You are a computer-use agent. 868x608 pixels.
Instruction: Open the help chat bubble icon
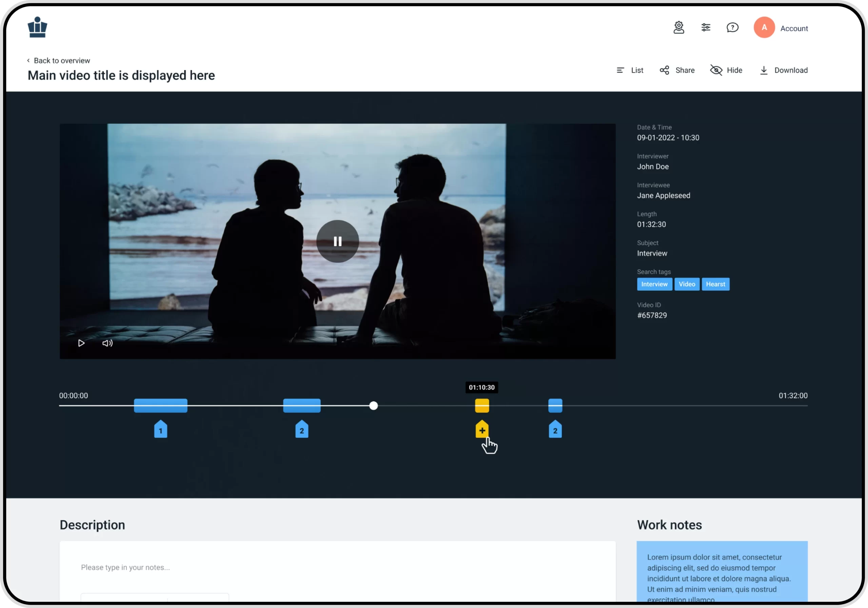(x=732, y=27)
